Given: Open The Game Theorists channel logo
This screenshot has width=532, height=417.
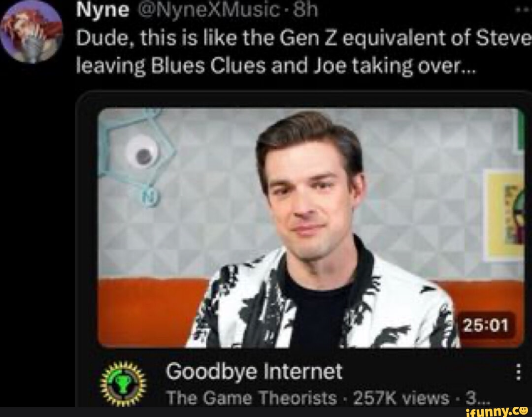Looking at the screenshot, I should [123, 384].
